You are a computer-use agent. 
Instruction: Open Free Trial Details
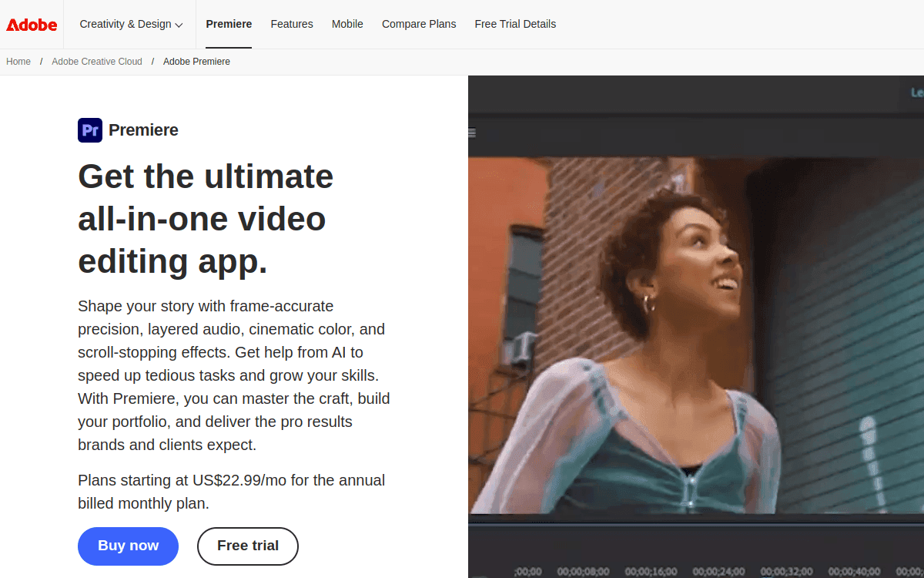click(515, 24)
